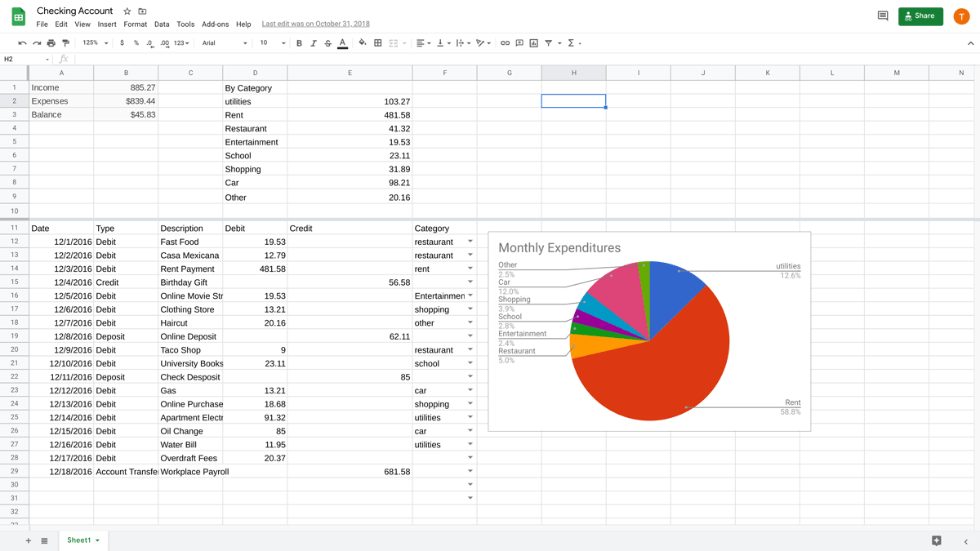Screen dimensions: 980x551
Task: Click the Name box showing H2
Action: coord(24,59)
